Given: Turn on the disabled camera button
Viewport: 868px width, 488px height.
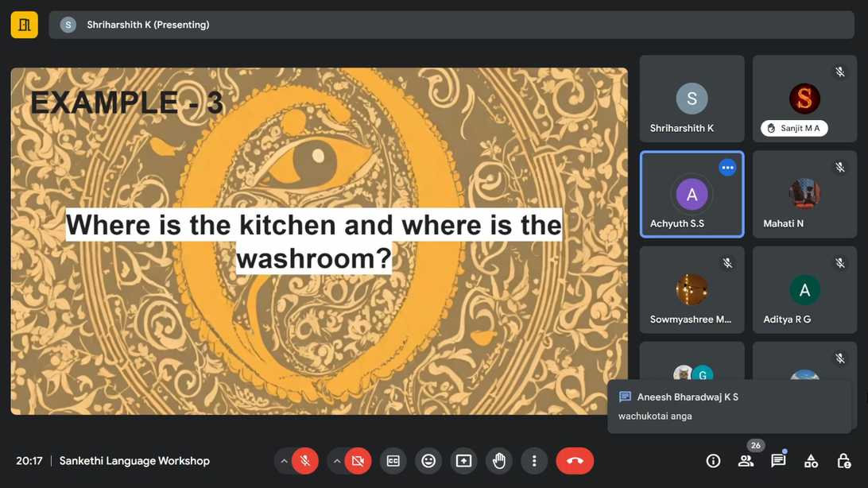Looking at the screenshot, I should 358,461.
